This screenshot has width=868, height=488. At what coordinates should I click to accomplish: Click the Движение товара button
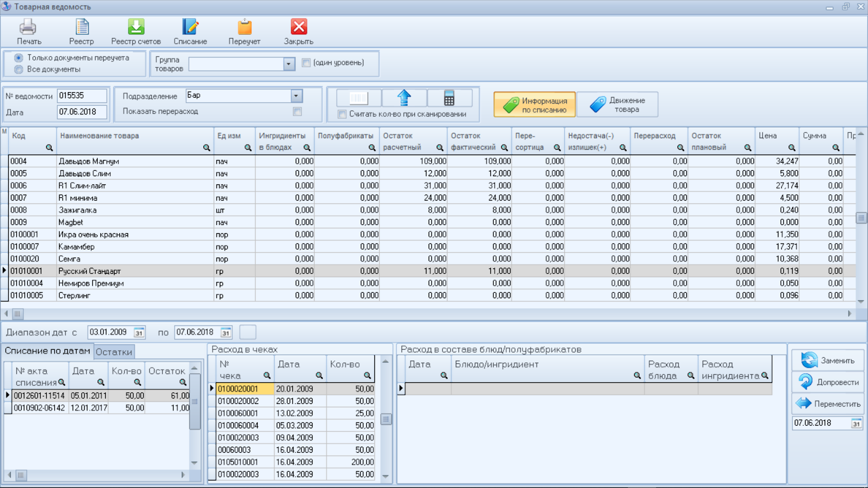617,105
